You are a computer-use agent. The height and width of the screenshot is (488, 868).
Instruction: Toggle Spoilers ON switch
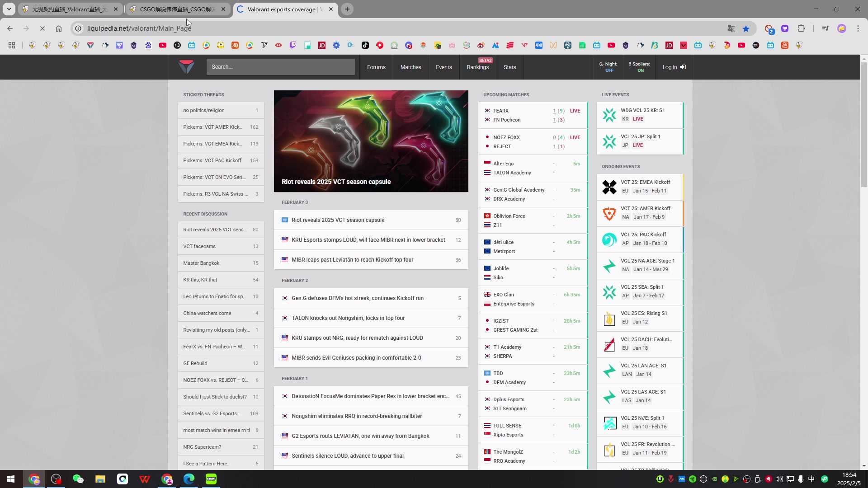click(639, 67)
